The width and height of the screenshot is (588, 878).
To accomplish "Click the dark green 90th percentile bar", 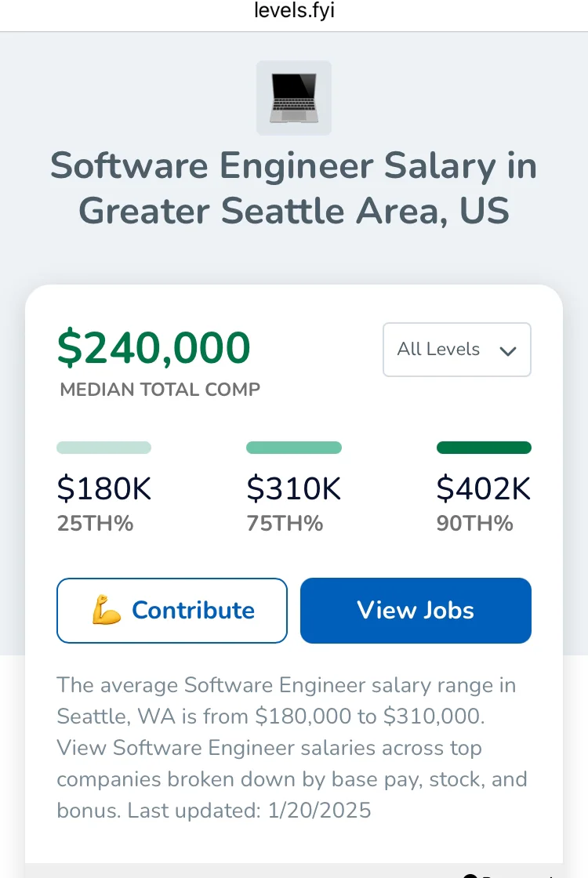I will coord(484,448).
